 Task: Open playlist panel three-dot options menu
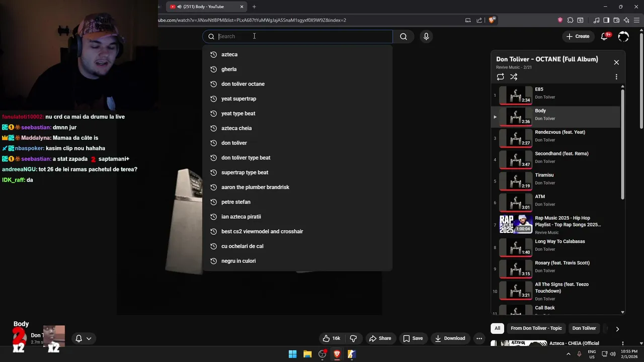point(616,77)
